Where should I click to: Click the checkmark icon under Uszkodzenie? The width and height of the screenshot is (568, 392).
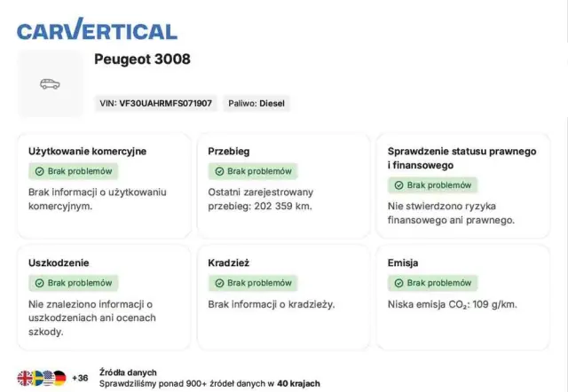(x=40, y=283)
